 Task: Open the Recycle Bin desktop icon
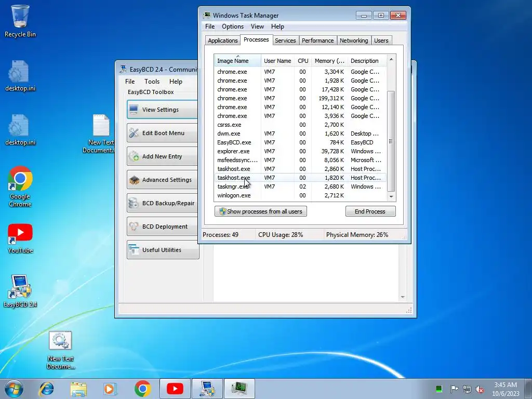(x=20, y=21)
